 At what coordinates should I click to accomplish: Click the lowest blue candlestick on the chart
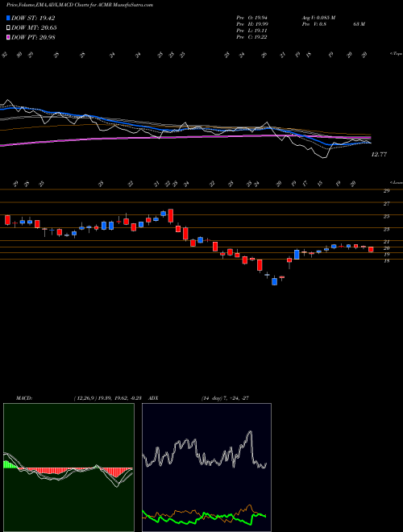(274, 281)
